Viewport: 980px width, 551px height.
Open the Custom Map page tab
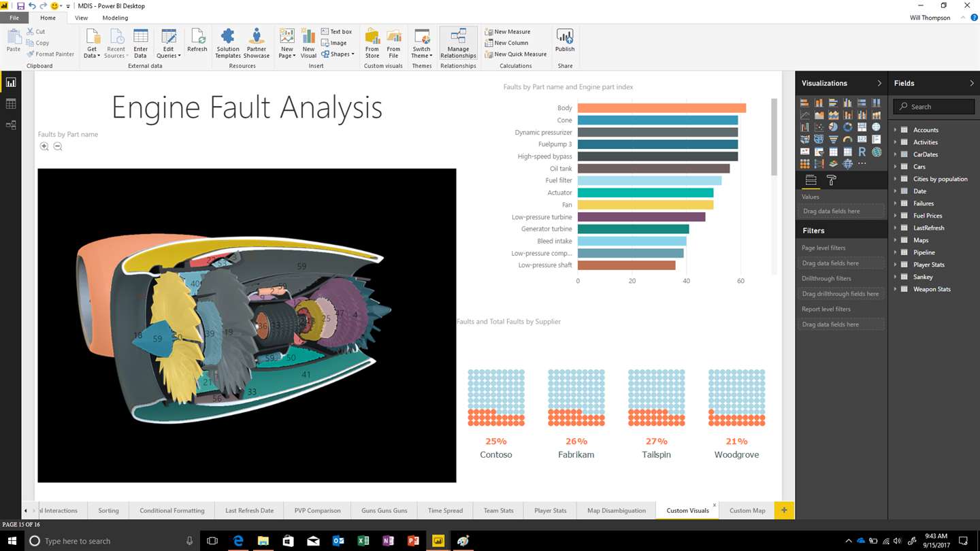point(747,511)
